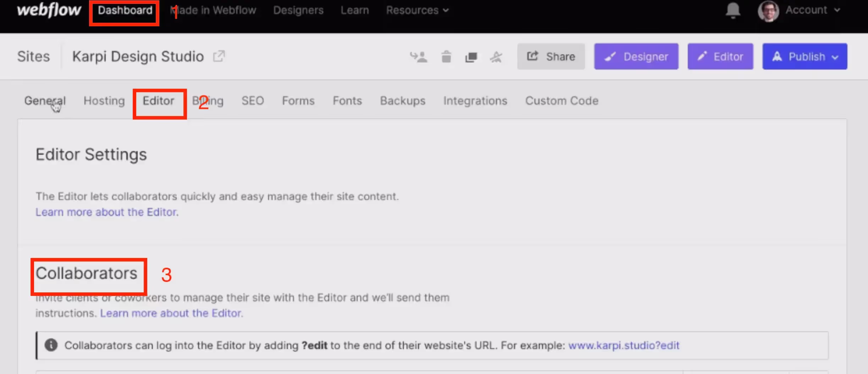Open the Learn nav item
868x374 pixels.
[x=355, y=10]
